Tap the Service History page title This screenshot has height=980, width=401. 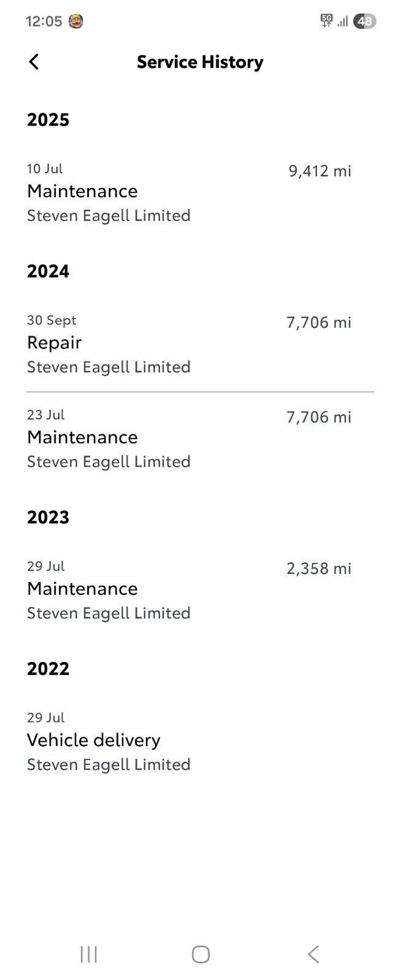click(200, 62)
